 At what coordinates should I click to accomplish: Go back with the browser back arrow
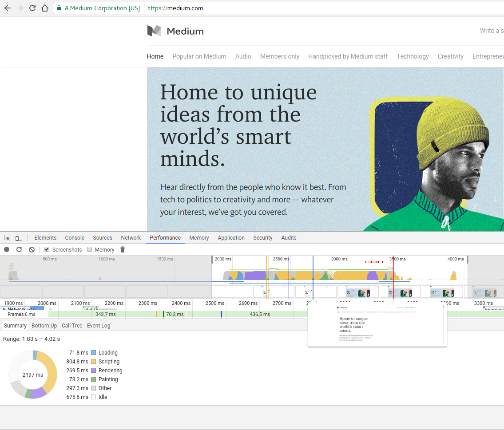pyautogui.click(x=8, y=8)
